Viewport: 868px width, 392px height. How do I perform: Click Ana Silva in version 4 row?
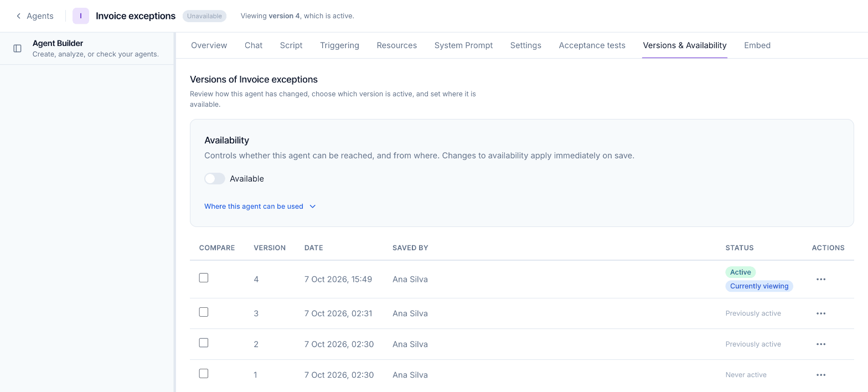(410, 280)
